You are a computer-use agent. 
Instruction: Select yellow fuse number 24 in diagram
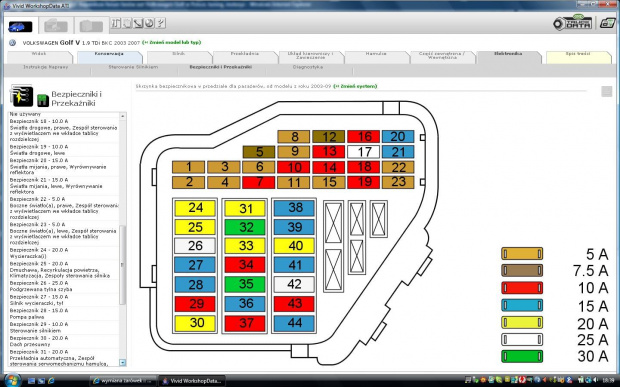pos(195,208)
